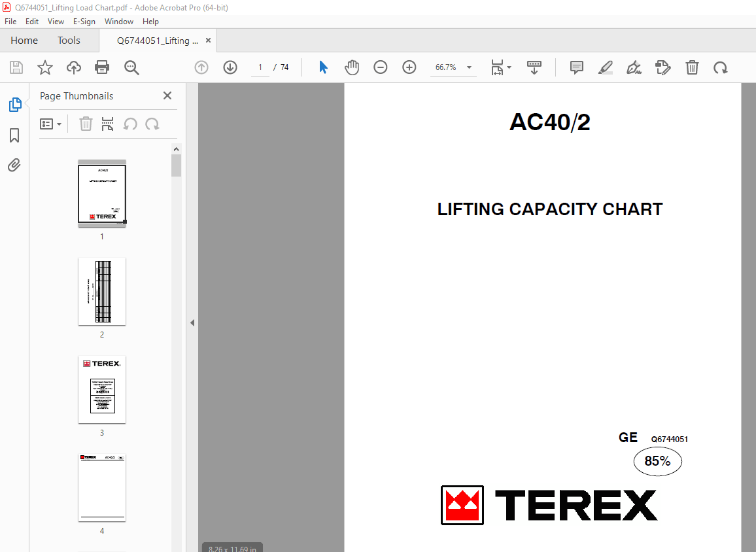756x552 pixels.
Task: Zoom out using the minus icon
Action: (380, 67)
